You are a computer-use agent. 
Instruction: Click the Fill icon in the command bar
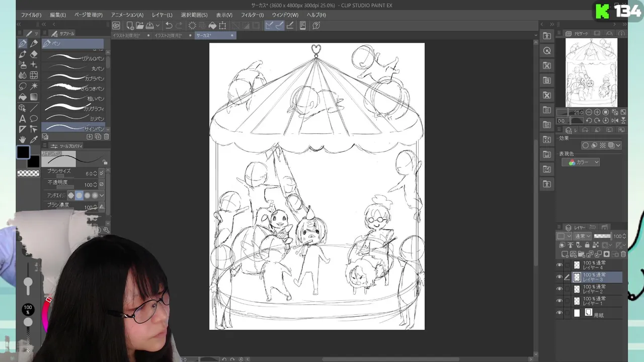point(212,26)
